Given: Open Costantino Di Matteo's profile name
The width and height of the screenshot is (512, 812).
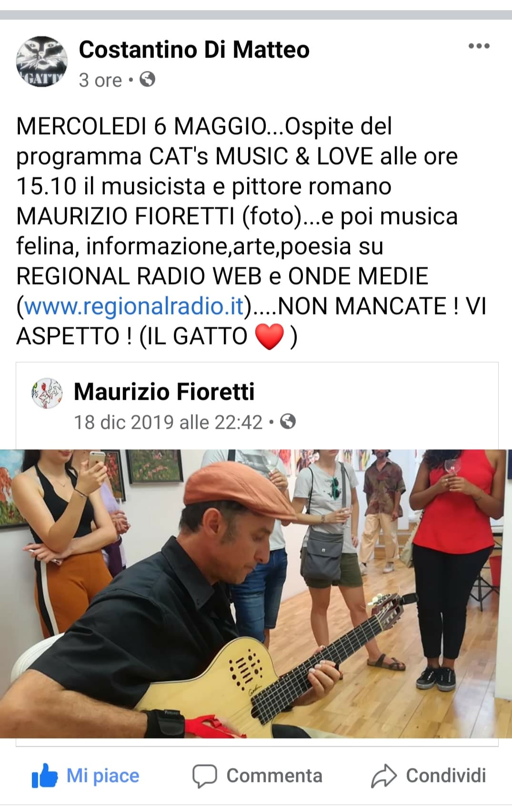Looking at the screenshot, I should point(194,50).
